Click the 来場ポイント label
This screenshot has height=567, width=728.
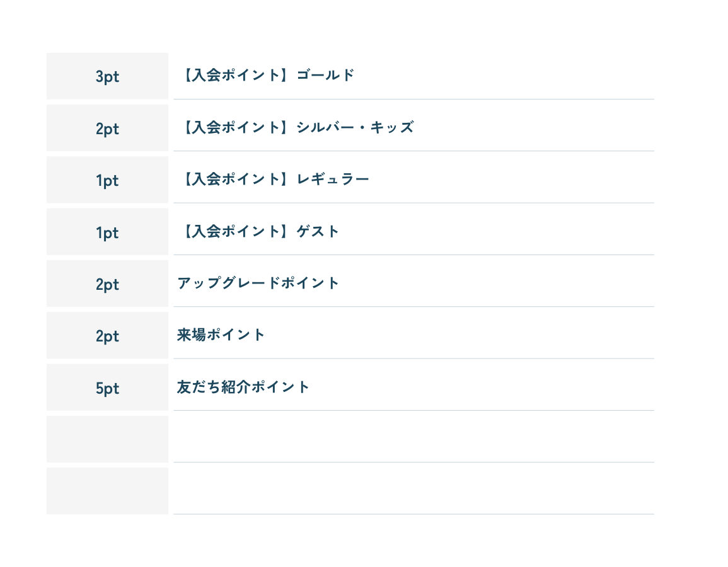pos(221,335)
